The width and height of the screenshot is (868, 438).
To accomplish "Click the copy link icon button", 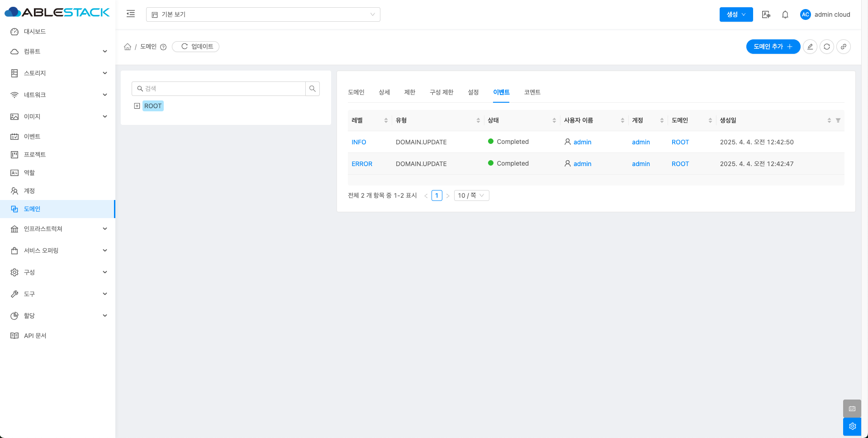I will point(844,47).
